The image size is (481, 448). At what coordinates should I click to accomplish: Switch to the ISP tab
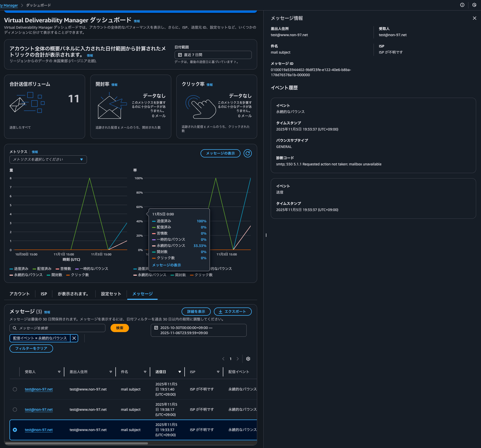(44, 294)
